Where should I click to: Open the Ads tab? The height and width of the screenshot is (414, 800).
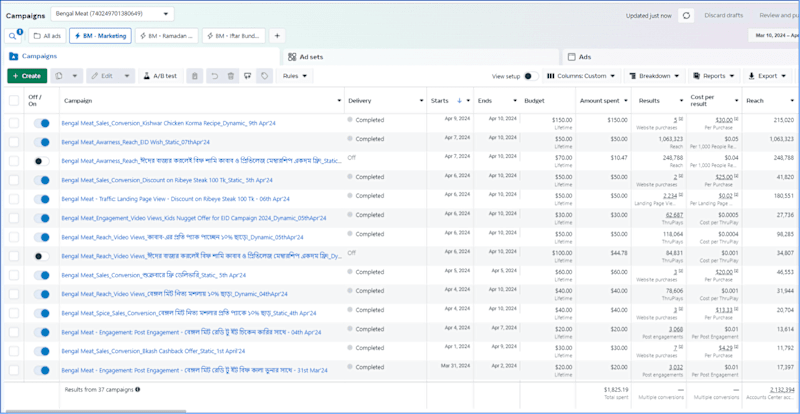tap(680, 57)
